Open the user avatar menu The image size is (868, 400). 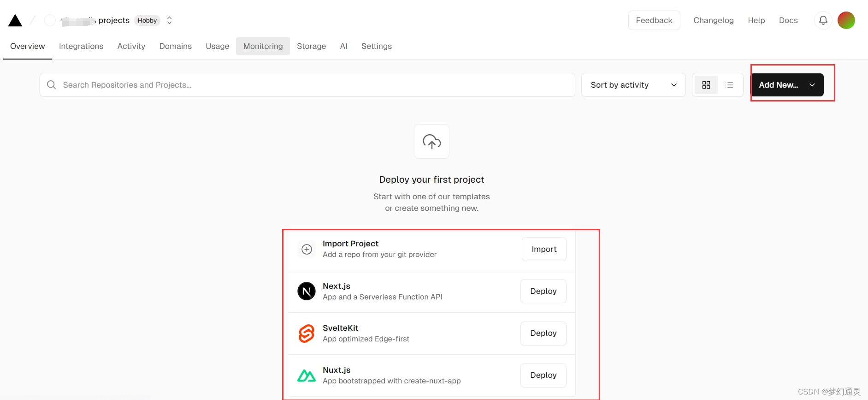846,20
